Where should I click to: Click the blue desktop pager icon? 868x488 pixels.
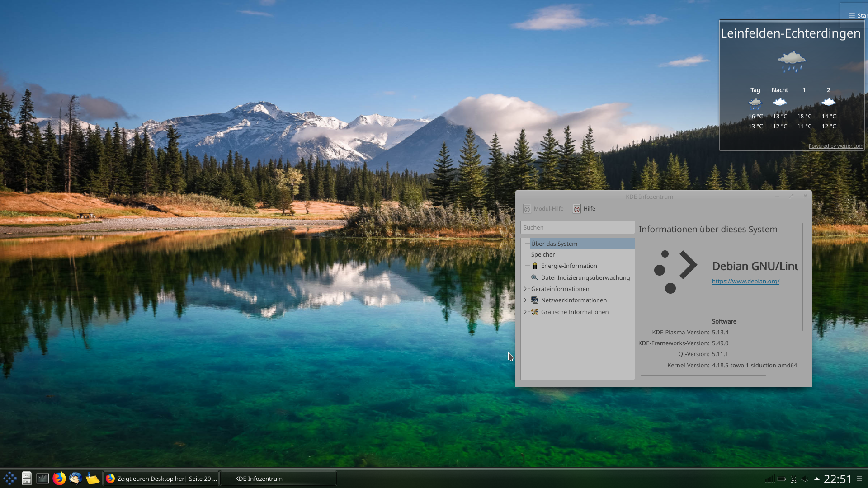click(9, 478)
